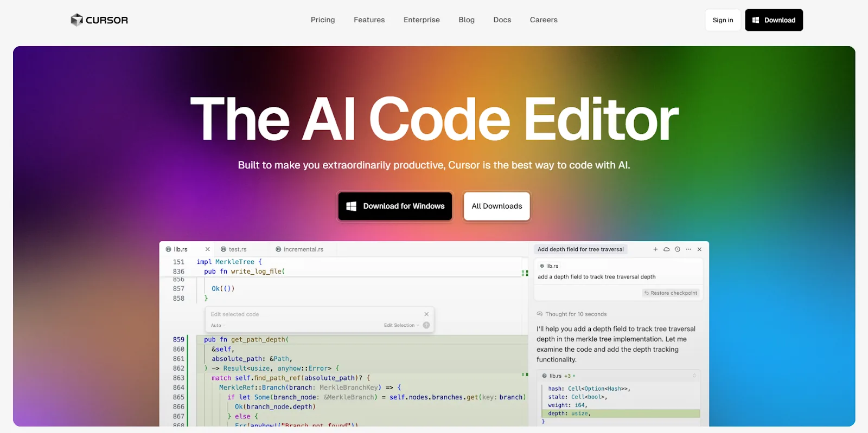Image resolution: width=868 pixels, height=433 pixels.
Task: Open the chat panel's three-dot menu
Action: [x=688, y=249]
